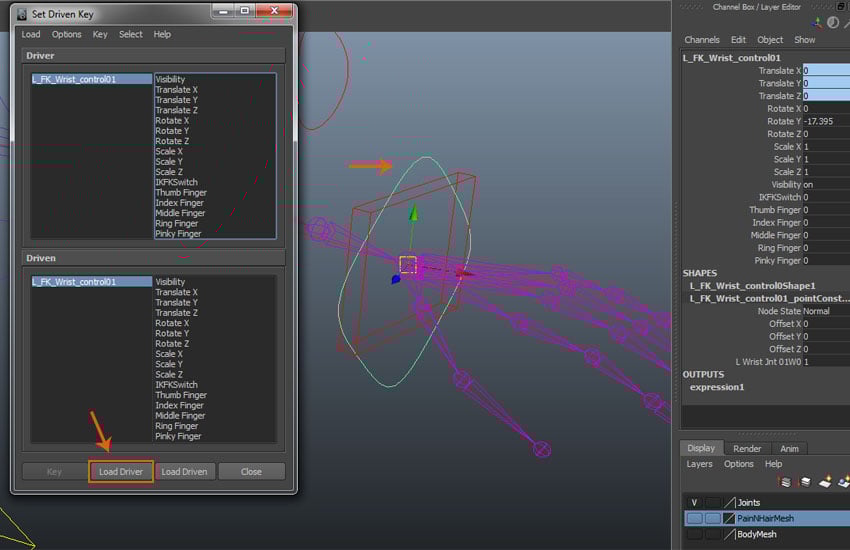Toggle display type box of PainNHairMesh layer
Screen dimensions: 850x550
[712, 519]
